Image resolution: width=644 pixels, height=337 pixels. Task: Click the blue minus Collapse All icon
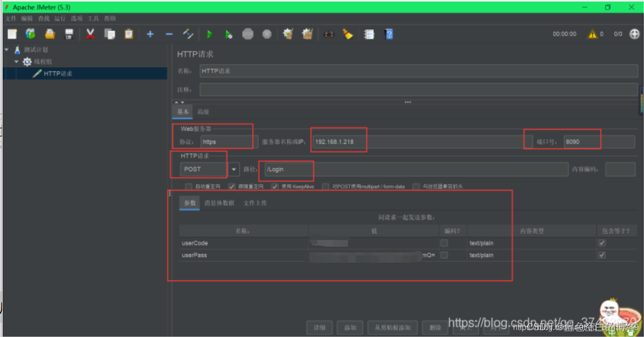pos(169,34)
